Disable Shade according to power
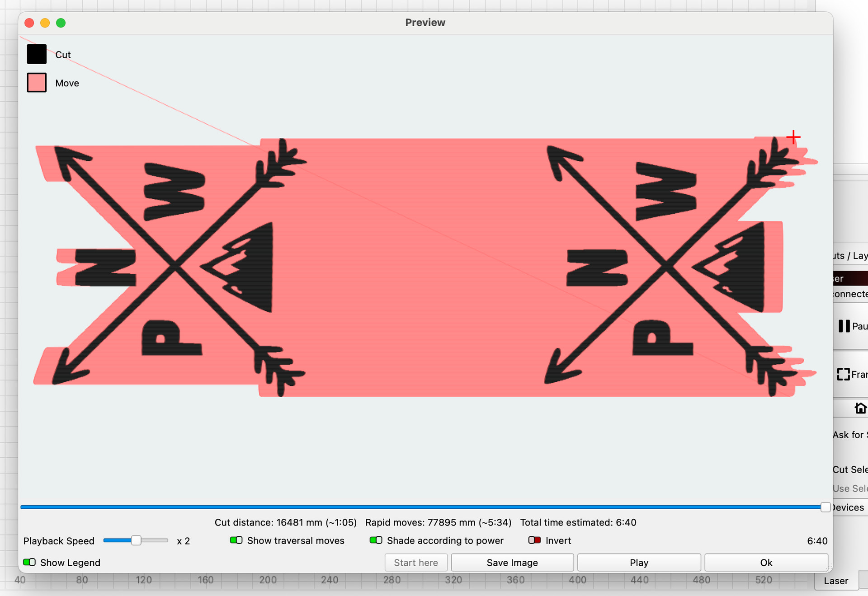 tap(376, 540)
